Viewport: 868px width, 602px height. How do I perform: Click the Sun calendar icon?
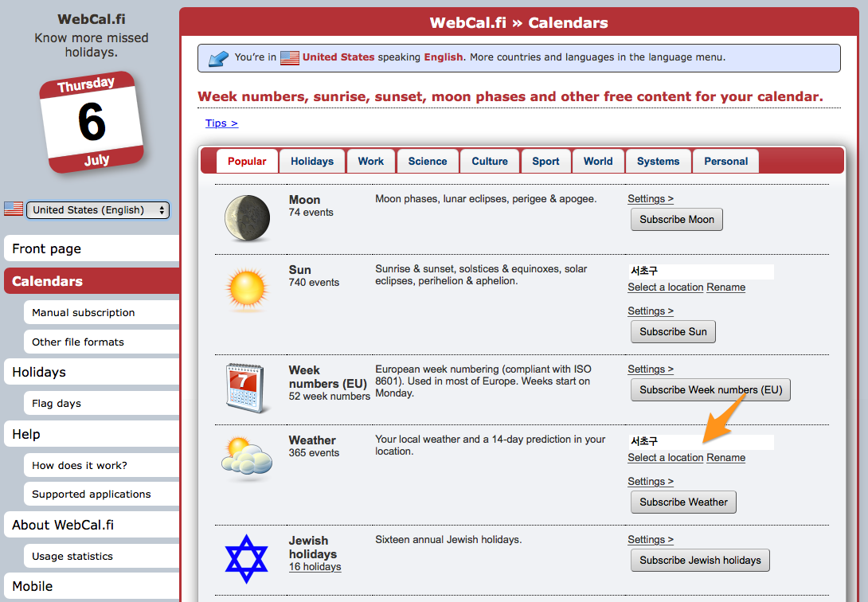[247, 289]
